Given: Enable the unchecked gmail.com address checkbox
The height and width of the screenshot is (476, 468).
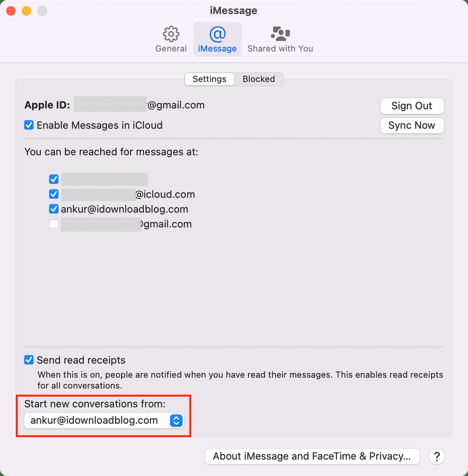Looking at the screenshot, I should [x=54, y=224].
